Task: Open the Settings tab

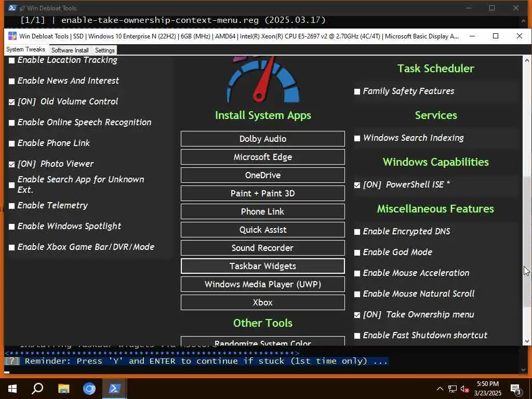Action: pyautogui.click(x=104, y=50)
